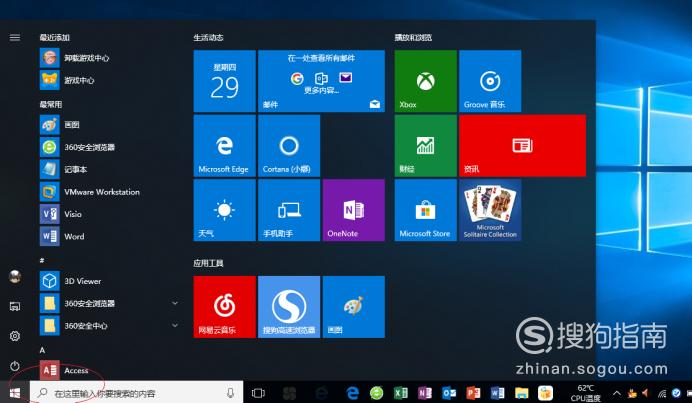Open the Pictures shortcut in Start rail
Viewport: 692px width, 403px height.
15,306
